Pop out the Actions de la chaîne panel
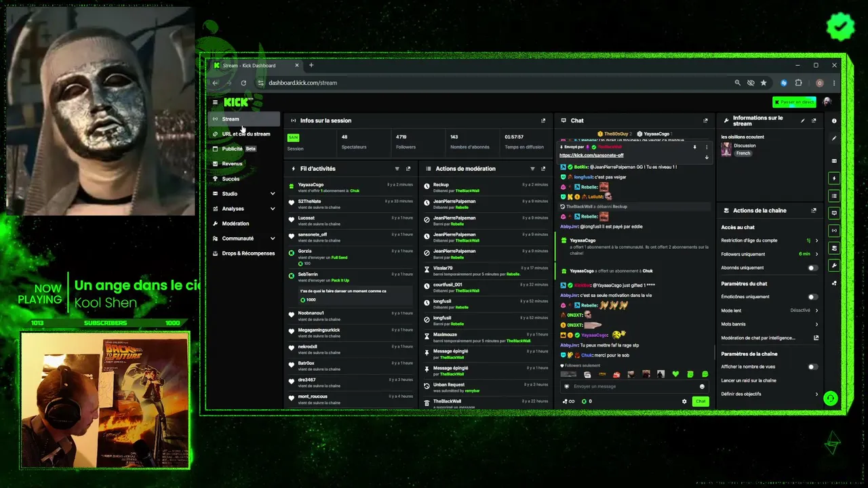 click(814, 211)
